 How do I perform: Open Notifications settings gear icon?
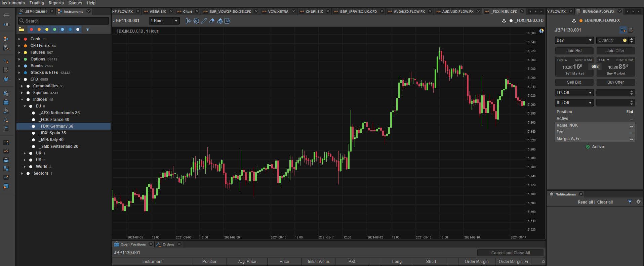(639, 202)
